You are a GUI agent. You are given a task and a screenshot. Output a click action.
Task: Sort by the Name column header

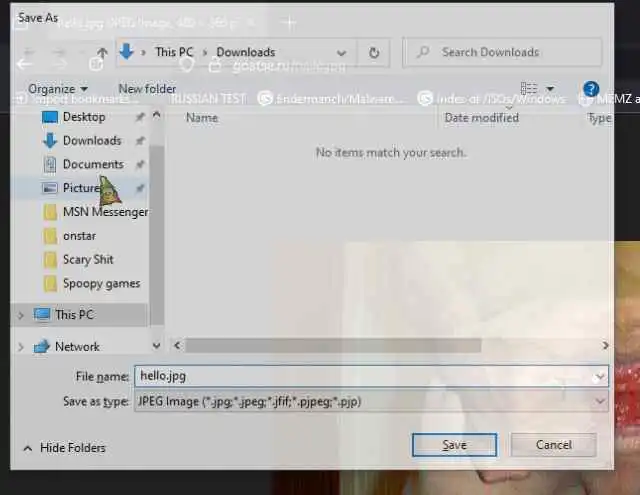[x=202, y=118]
